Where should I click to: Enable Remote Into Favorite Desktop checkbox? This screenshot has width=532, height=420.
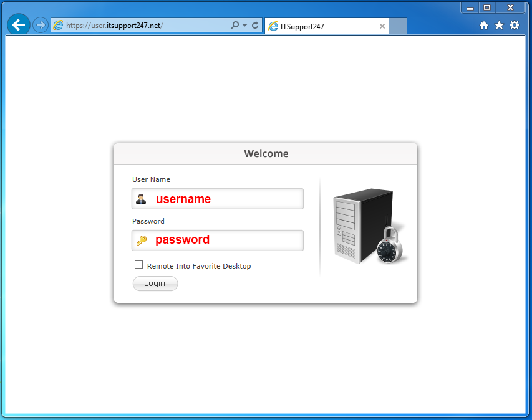point(138,264)
